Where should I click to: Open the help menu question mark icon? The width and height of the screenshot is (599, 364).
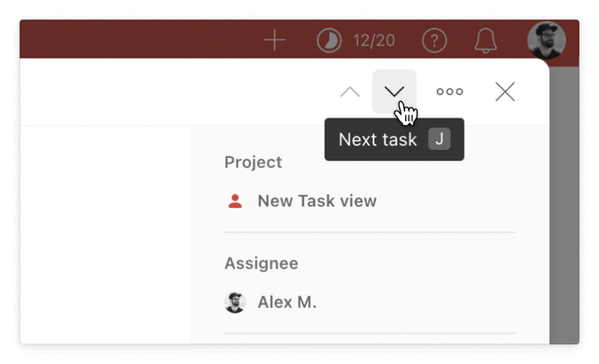click(x=435, y=40)
